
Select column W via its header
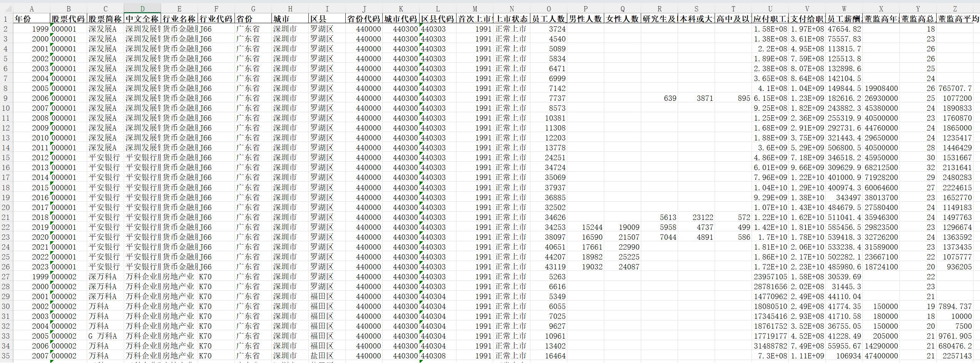[844, 8]
